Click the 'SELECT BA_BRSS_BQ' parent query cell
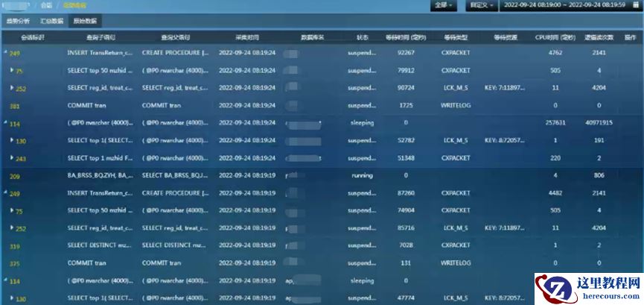644x305 pixels. pyautogui.click(x=175, y=175)
